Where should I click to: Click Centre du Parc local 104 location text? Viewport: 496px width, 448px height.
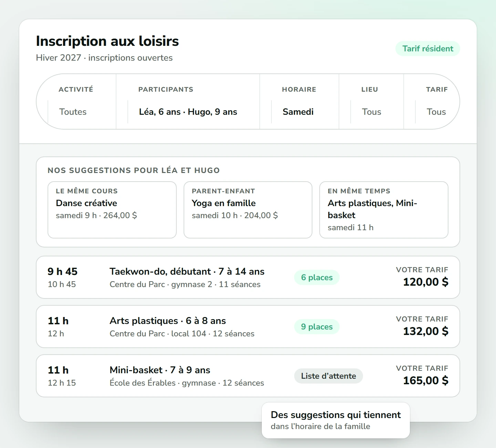182,334
